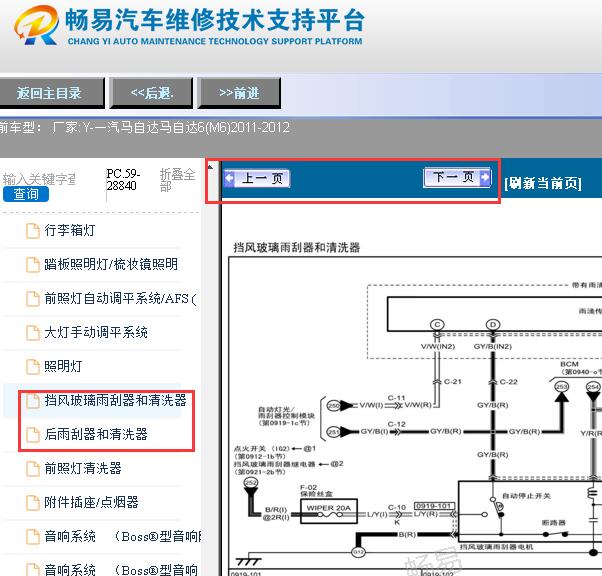Click the document icon beside 附件插座/点烟器
Viewport: 602px width, 576px height.
[33, 503]
